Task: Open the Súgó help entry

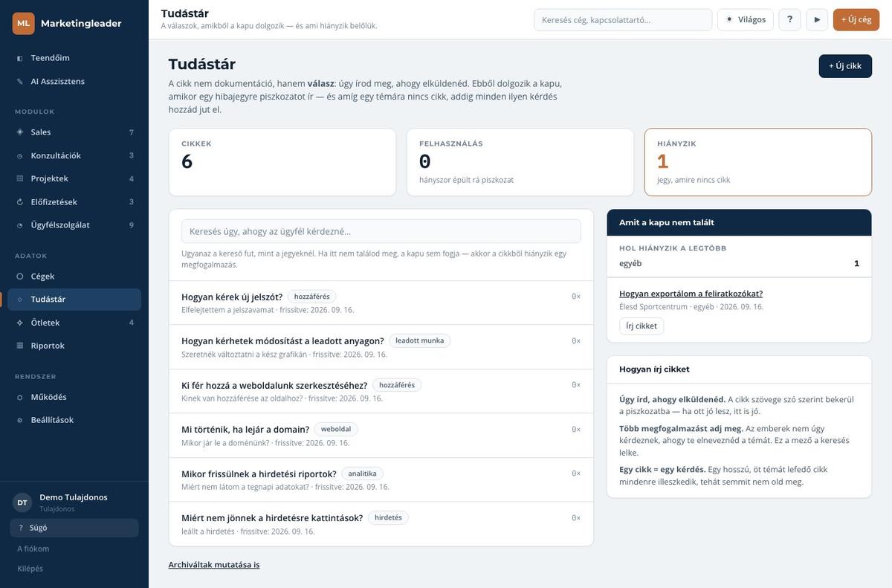Action: tap(74, 528)
